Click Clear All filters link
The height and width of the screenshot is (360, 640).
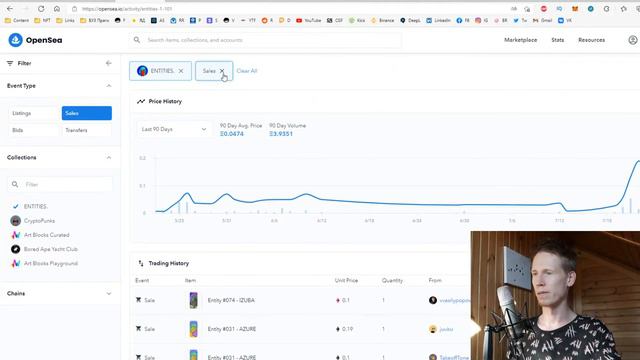click(x=247, y=71)
